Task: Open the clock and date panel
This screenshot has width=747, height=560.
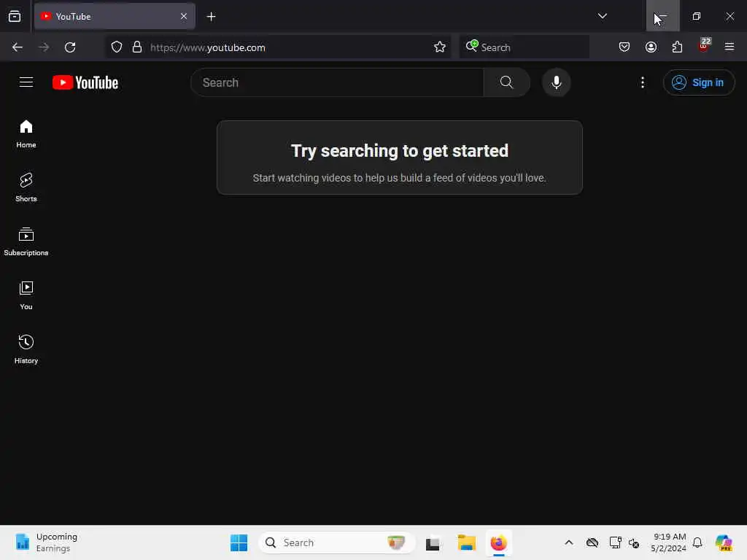Action: point(669,542)
